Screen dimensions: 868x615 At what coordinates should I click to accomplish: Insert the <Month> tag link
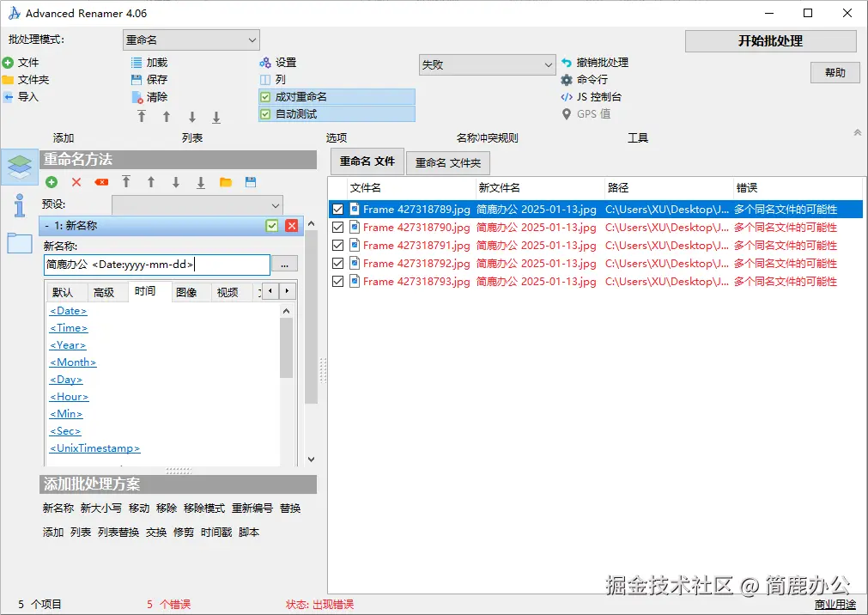tap(73, 362)
